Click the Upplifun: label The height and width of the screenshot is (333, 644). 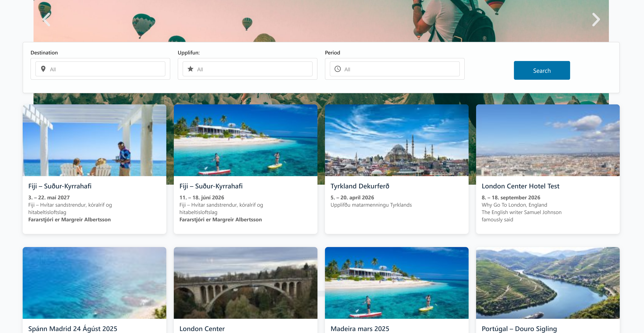tap(189, 53)
